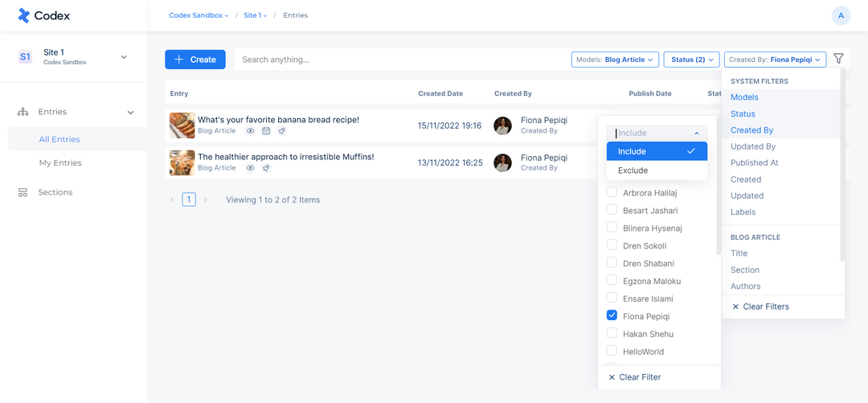The width and height of the screenshot is (868, 403).
Task: Click the X icon beside Clear Filters
Action: click(735, 306)
